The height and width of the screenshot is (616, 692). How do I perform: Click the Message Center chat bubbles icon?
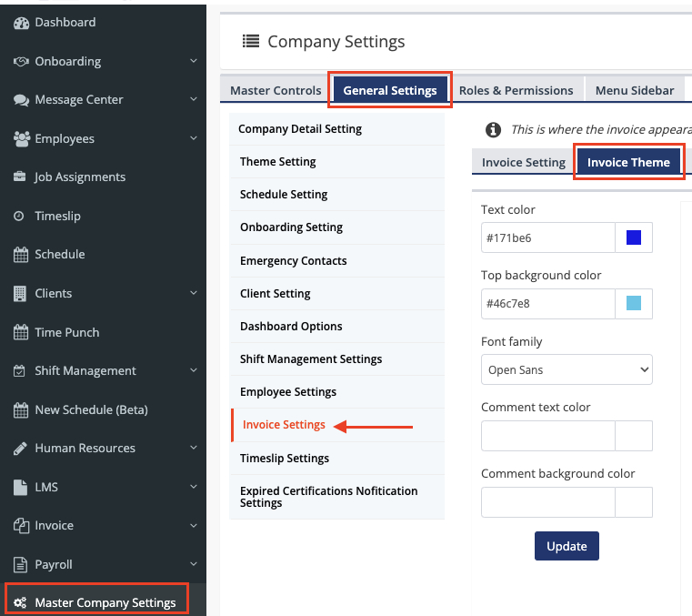click(21, 100)
